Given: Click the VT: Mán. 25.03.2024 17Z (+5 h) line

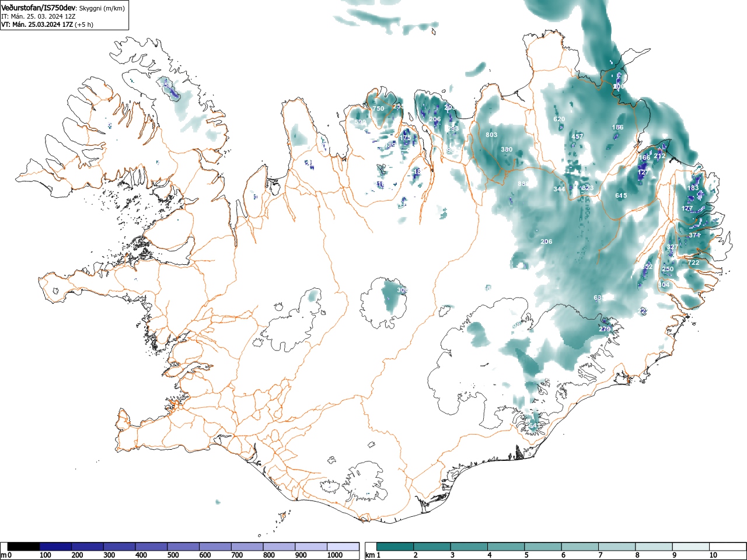Looking at the screenshot, I should 47,24.
